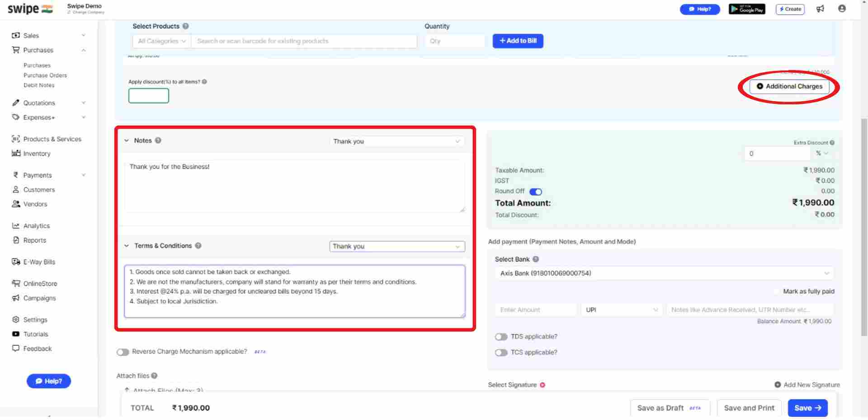Open OnlineStore in the sidebar
The width and height of the screenshot is (868, 420).
40,284
